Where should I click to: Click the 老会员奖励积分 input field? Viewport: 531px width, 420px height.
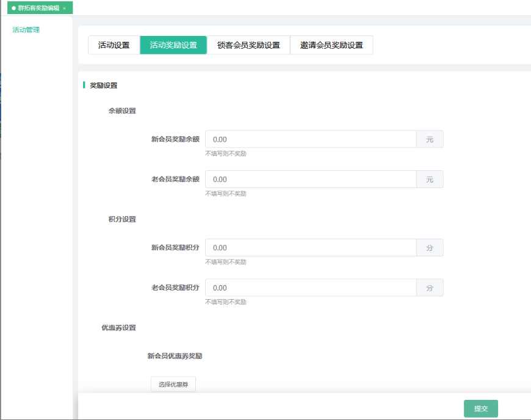click(x=311, y=288)
